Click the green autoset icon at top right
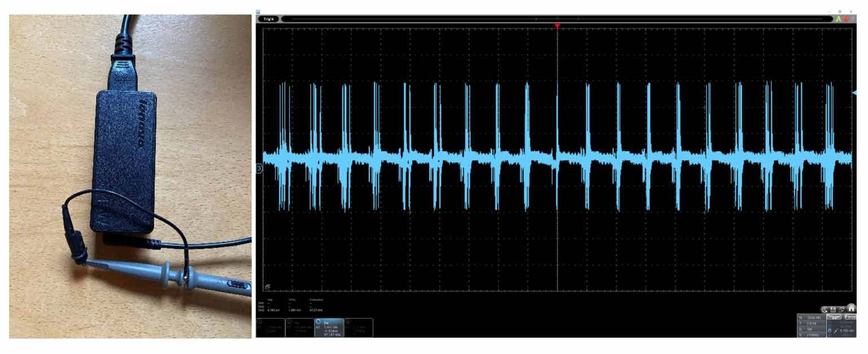The height and width of the screenshot is (354, 868). [x=839, y=19]
